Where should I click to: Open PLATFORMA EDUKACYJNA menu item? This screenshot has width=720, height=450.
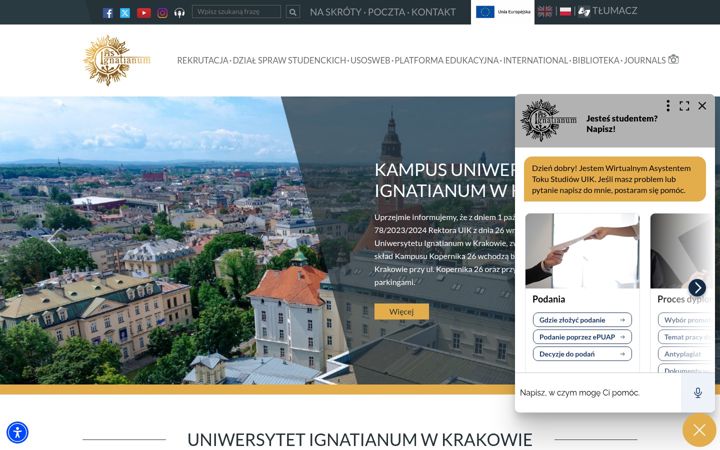pos(446,60)
